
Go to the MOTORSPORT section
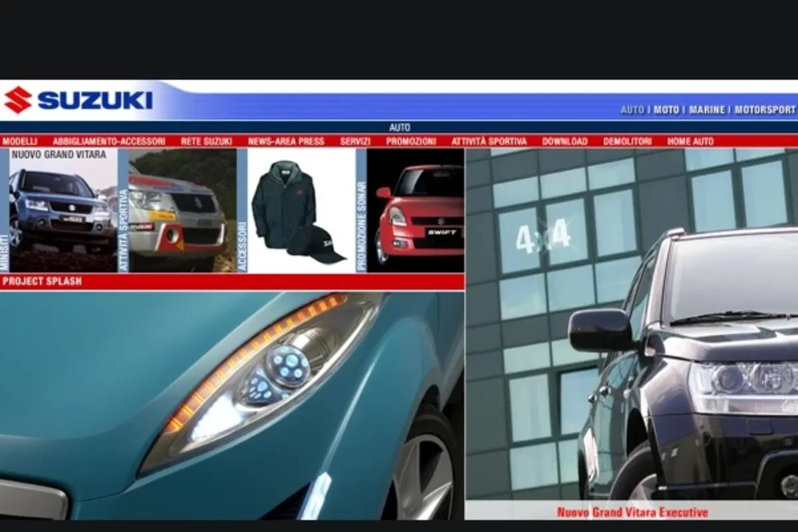pyautogui.click(x=765, y=110)
